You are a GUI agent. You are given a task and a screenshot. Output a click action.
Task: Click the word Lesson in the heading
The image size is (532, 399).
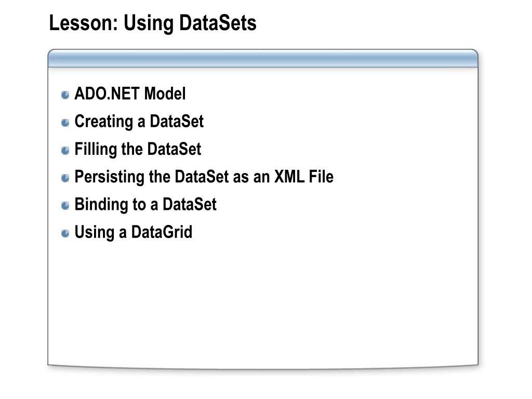83,23
